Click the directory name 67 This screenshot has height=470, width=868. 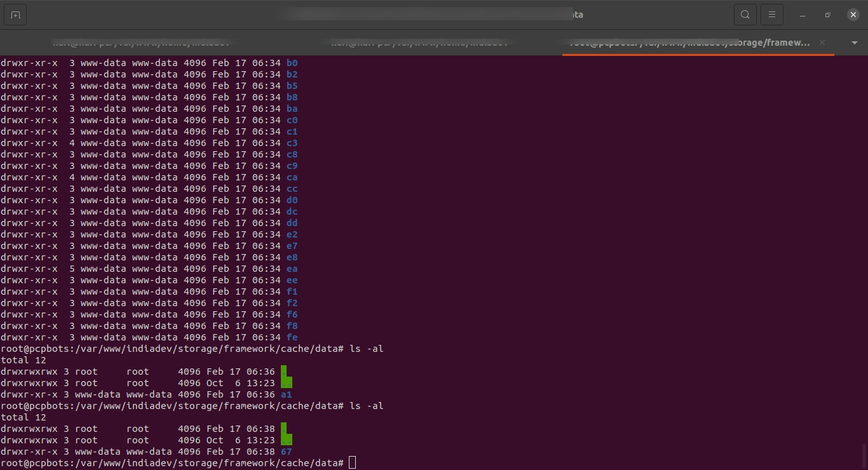[x=286, y=452]
